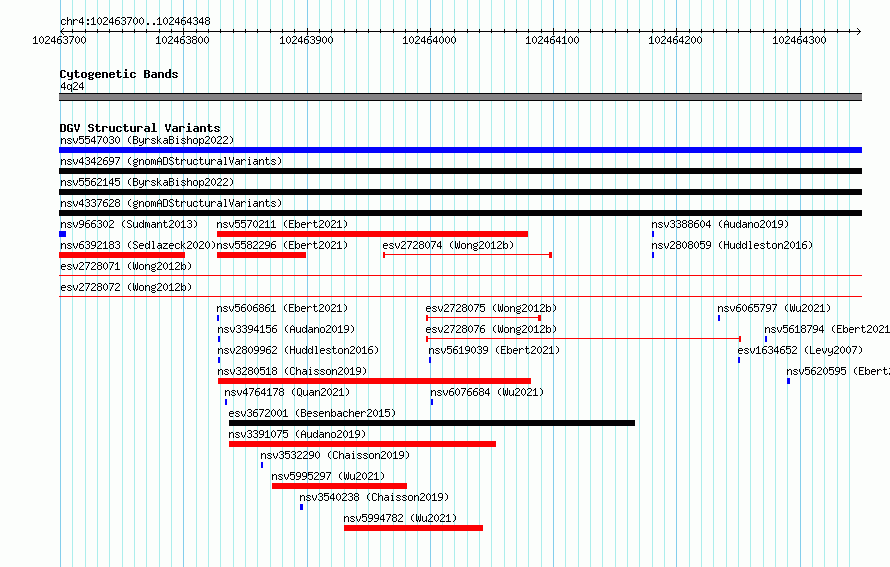Click esv2728074 (Wong2012b) label
This screenshot has height=567, width=890.
(x=448, y=245)
